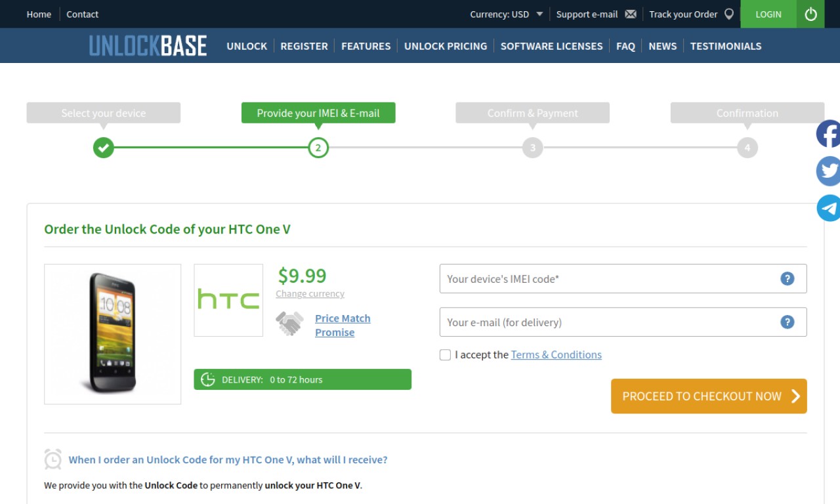Image resolution: width=840 pixels, height=504 pixels.
Task: Click the alarm clock icon beside the FAQ question
Action: (53, 459)
